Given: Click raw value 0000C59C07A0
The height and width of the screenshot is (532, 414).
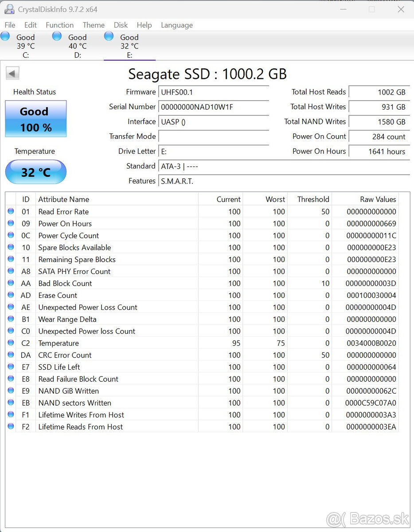Looking at the screenshot, I should tap(371, 403).
